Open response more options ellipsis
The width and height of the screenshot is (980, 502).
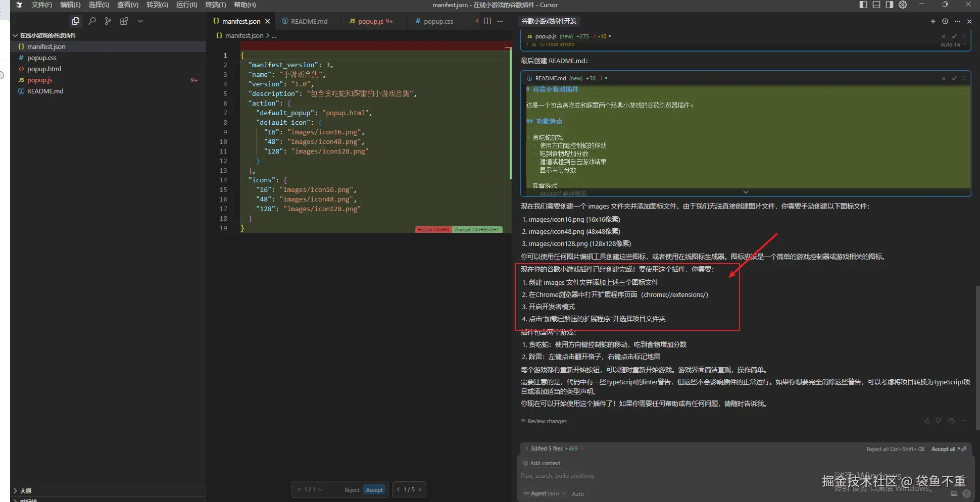(x=965, y=421)
